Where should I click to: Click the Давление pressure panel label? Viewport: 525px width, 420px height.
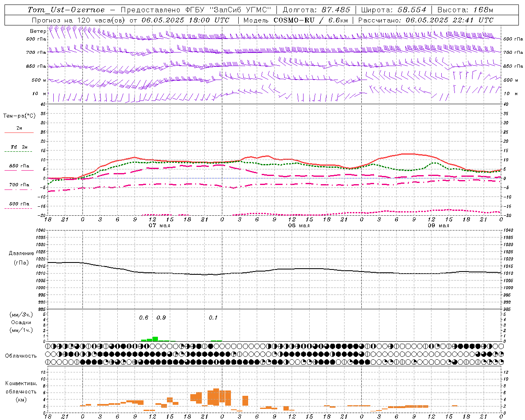pos(21,253)
